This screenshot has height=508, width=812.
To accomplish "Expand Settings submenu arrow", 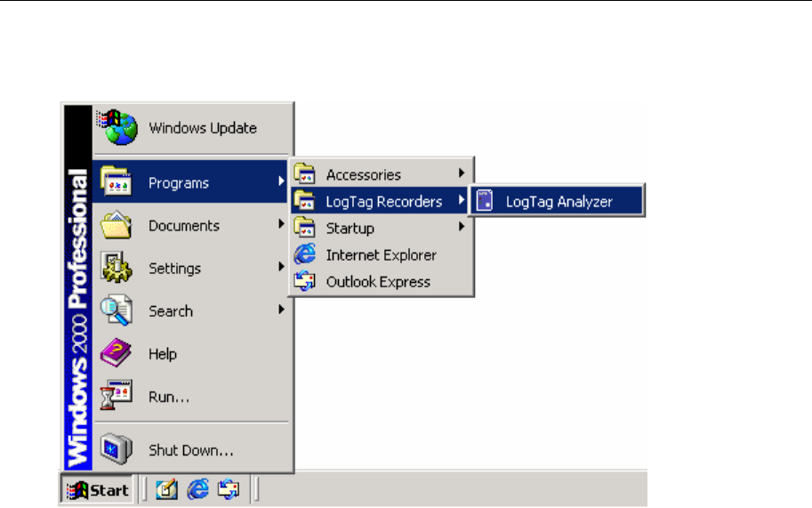I will 281,267.
